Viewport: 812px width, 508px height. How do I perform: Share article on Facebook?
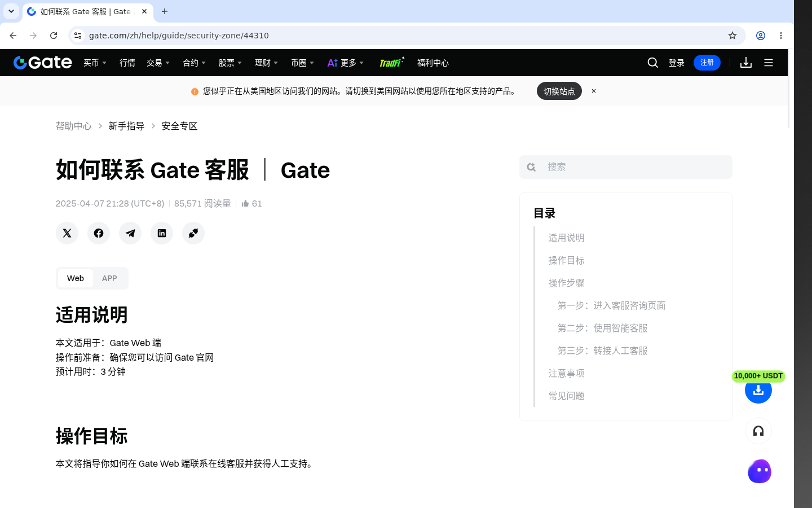[x=99, y=233]
